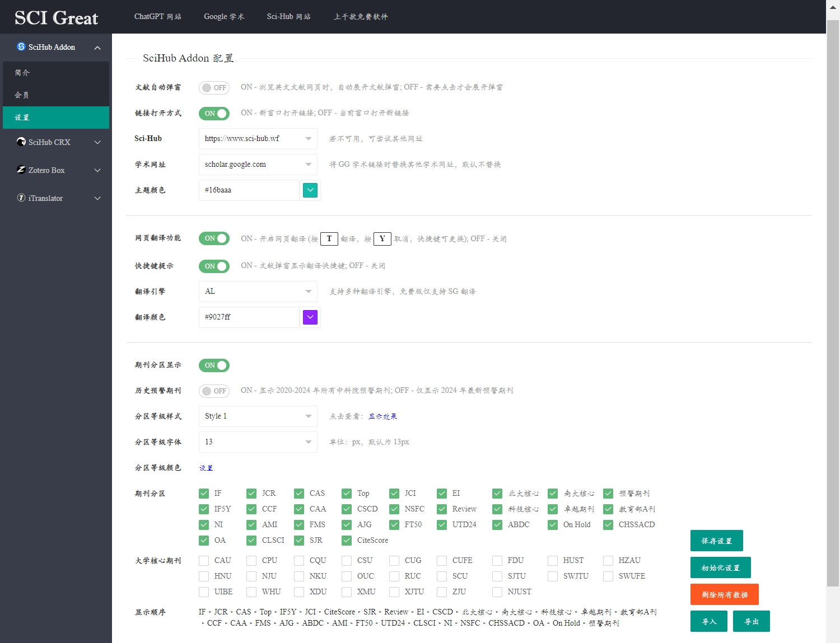The image size is (840, 643).
Task: Open the teal theme color picker
Action: [310, 190]
